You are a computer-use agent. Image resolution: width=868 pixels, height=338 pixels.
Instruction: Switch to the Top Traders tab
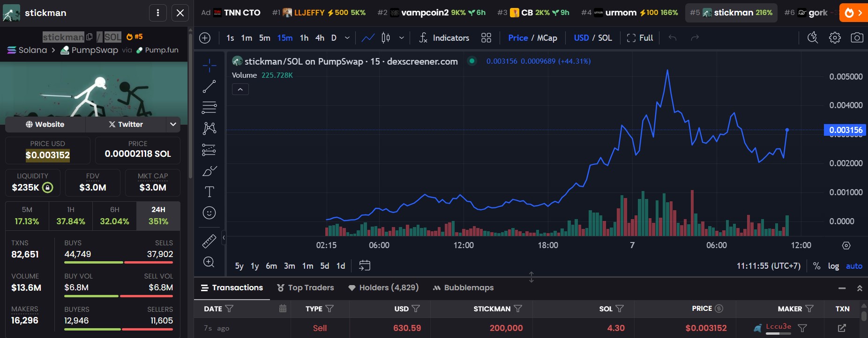306,288
